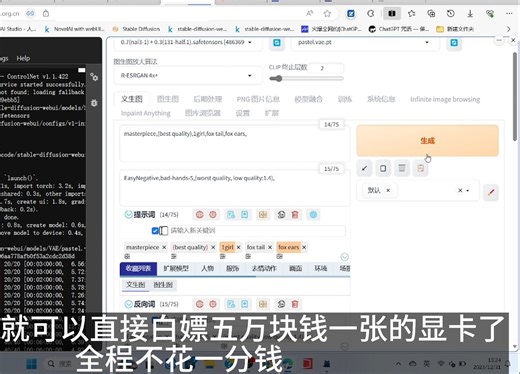Click the blue translate icon in the 反向词 row
Screen dimensions: 520x374
pyautogui.click(x=231, y=304)
